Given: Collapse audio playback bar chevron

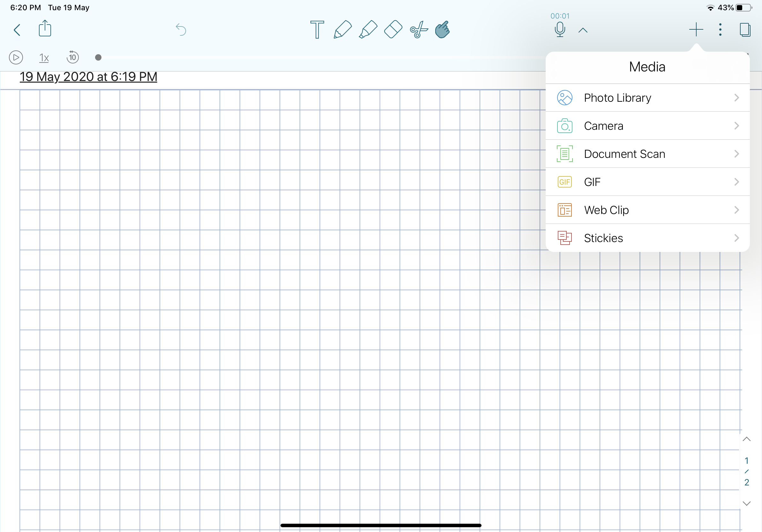Looking at the screenshot, I should (583, 31).
